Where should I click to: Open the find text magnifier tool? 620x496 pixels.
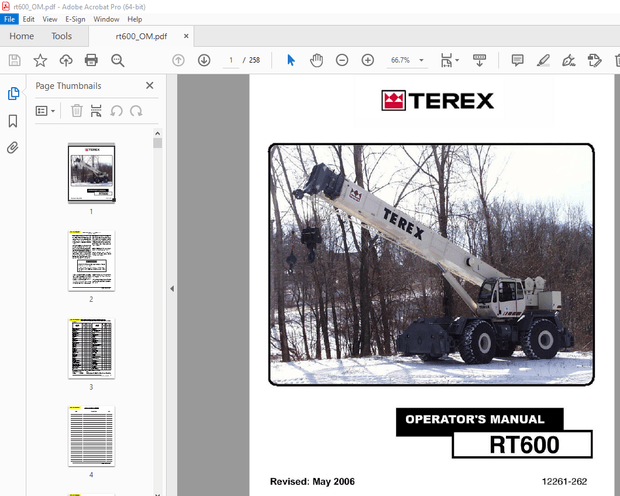[117, 60]
